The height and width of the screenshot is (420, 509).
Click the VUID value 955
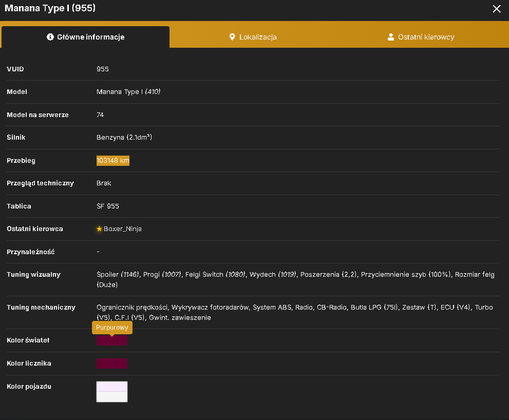(103, 69)
